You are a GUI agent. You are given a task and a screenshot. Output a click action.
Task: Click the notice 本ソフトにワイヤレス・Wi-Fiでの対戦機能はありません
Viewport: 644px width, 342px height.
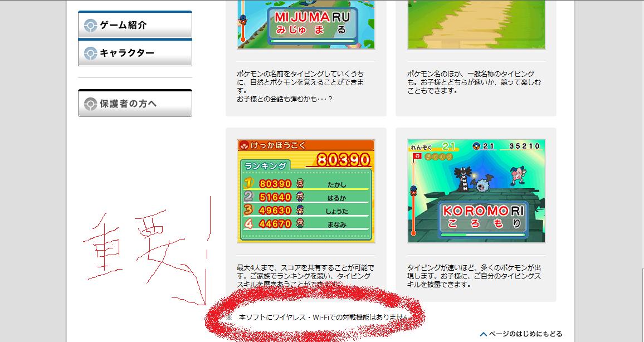[x=324, y=317]
